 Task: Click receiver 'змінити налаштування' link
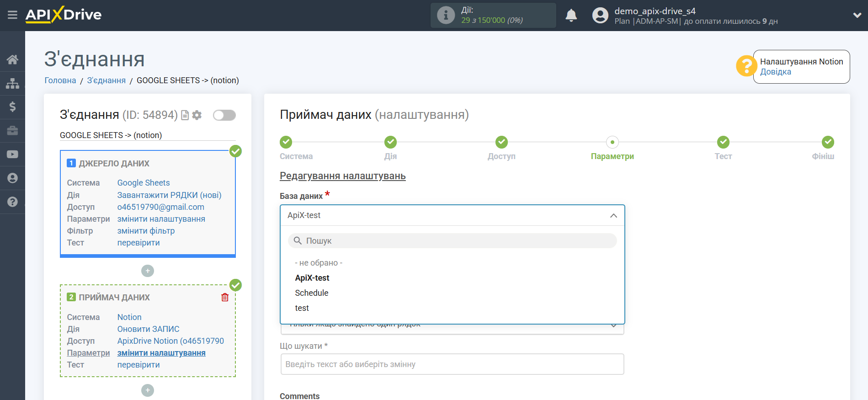click(161, 353)
